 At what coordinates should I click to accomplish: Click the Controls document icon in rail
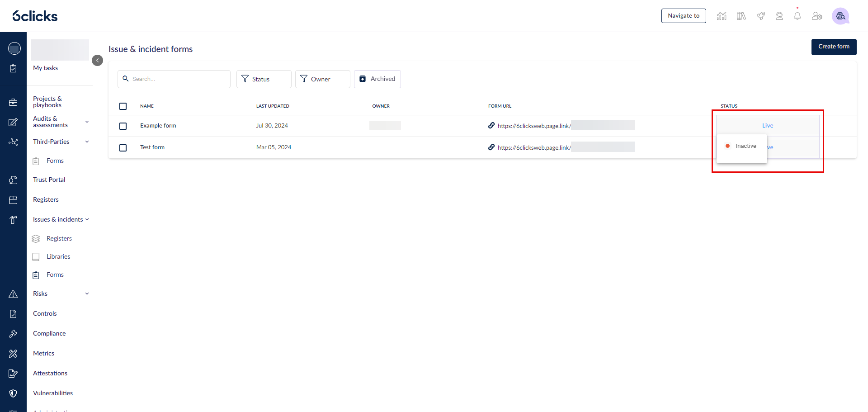(13, 314)
